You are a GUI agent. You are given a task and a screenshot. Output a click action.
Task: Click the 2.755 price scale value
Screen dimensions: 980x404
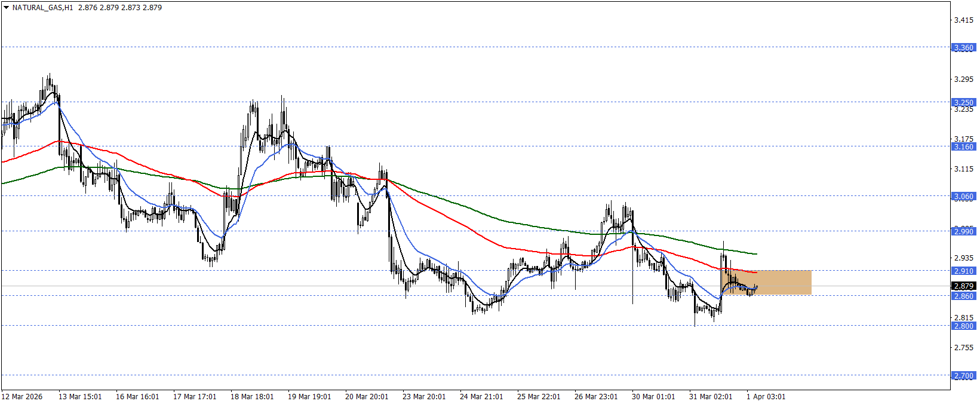(964, 347)
